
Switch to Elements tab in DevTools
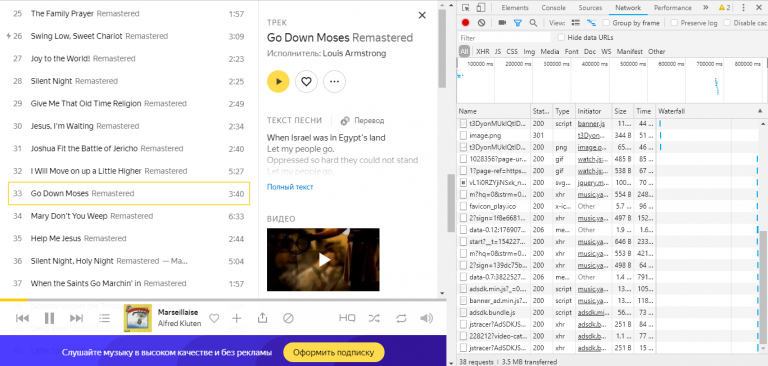515,7
